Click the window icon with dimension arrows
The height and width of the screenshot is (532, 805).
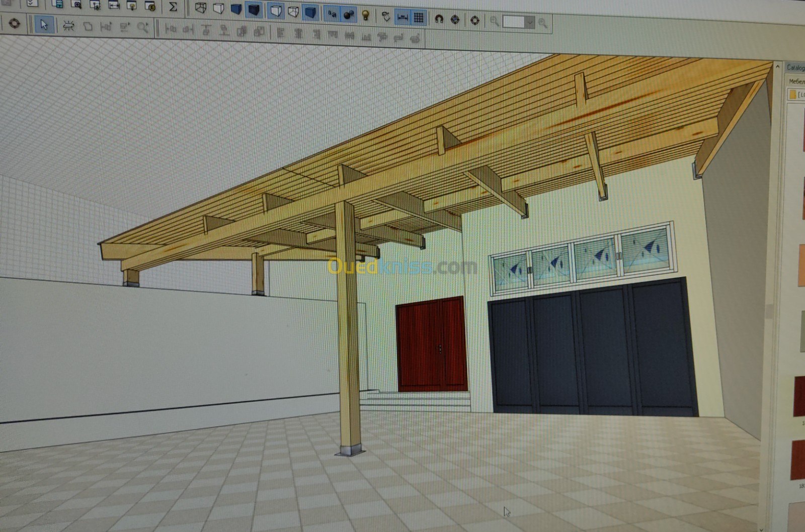click(114, 5)
